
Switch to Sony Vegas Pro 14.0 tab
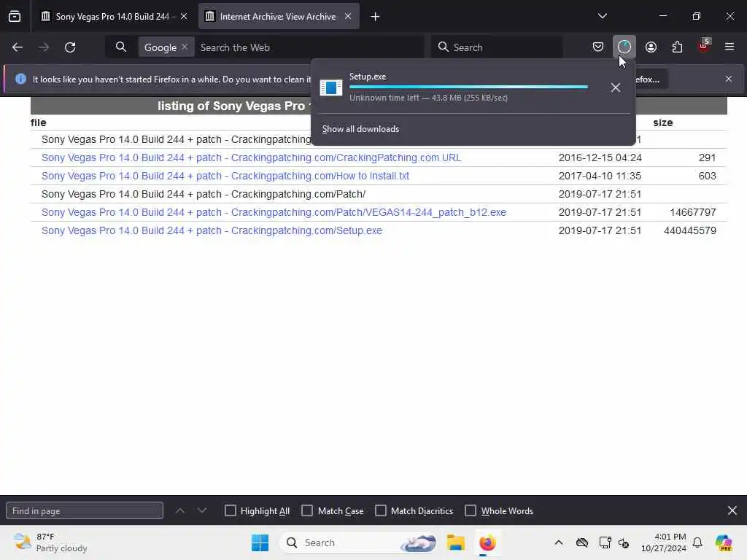tap(112, 17)
